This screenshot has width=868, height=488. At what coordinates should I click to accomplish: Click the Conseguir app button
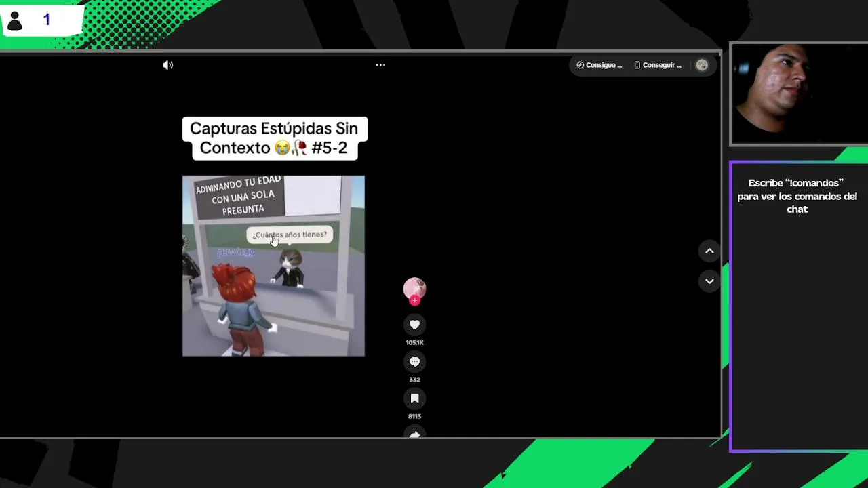click(658, 65)
